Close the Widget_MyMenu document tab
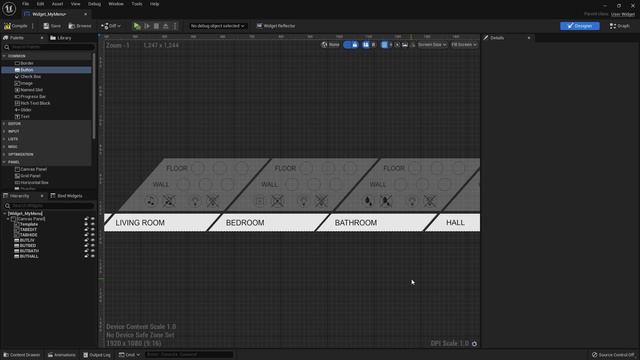Viewport: 640px width, 360px height. pyautogui.click(x=85, y=14)
